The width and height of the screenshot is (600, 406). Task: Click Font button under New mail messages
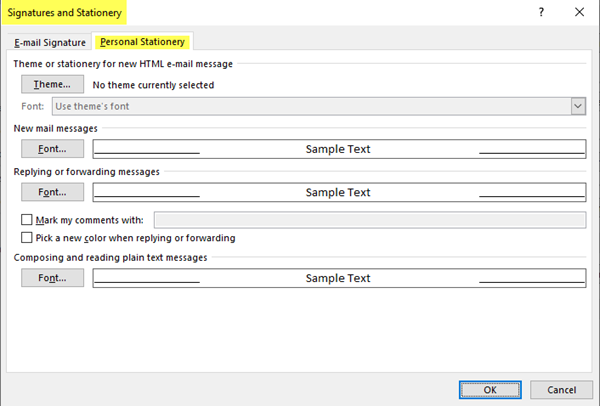point(52,149)
